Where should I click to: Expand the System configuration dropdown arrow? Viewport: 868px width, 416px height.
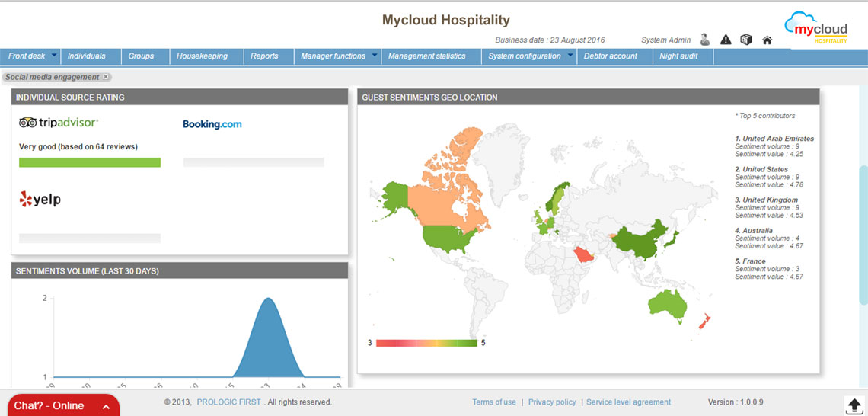point(570,56)
